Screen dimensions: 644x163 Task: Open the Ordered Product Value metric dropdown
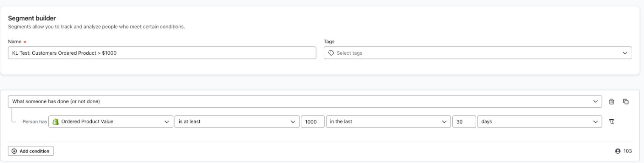111,121
